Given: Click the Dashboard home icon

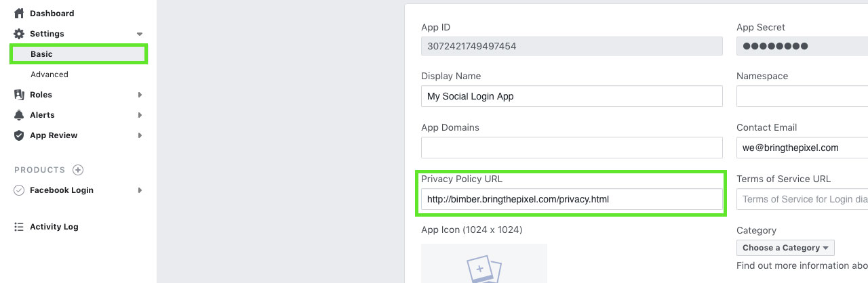Looking at the screenshot, I should 19,13.
